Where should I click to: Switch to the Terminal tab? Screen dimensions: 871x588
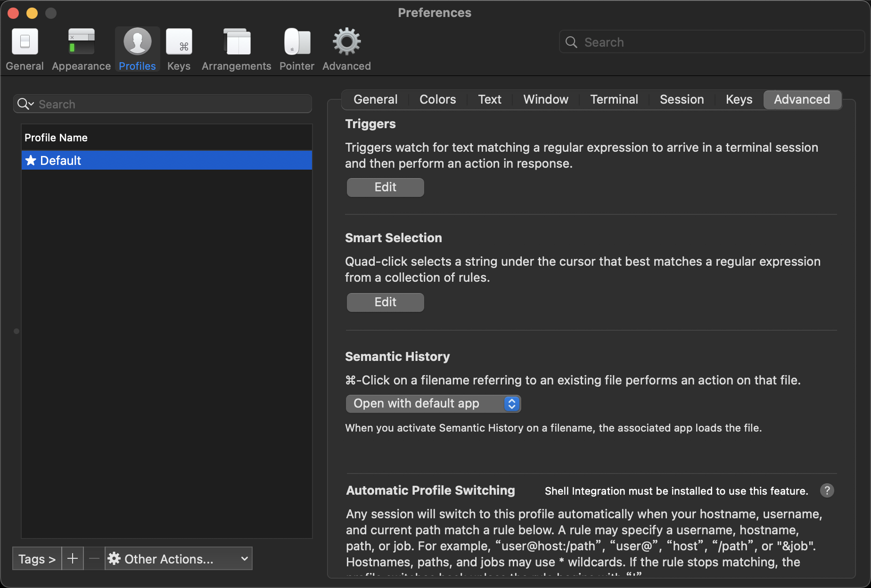pos(614,99)
